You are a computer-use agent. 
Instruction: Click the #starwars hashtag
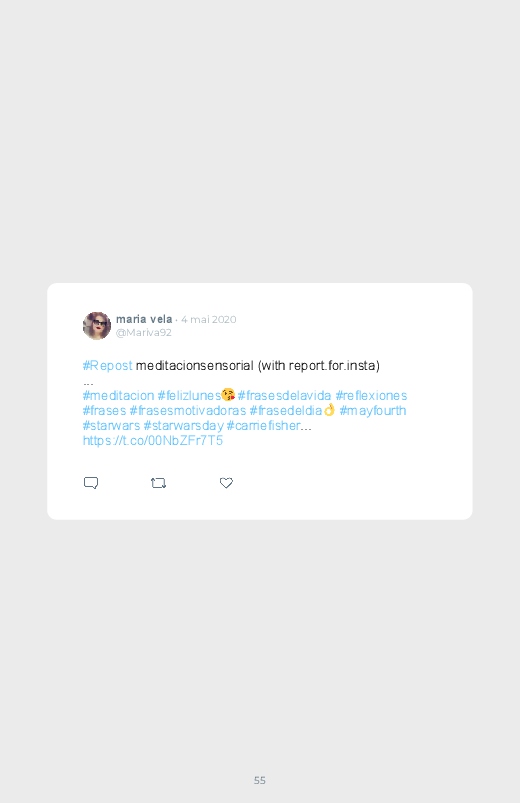click(x=111, y=426)
